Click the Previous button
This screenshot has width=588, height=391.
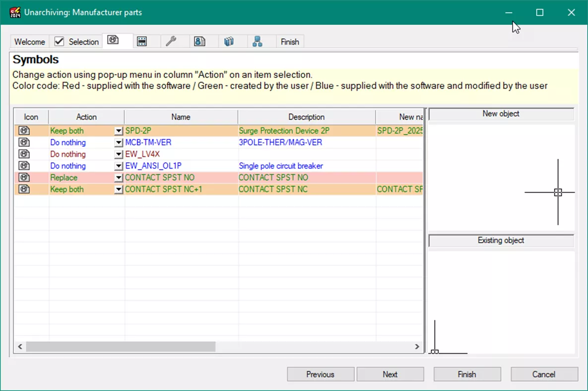[x=320, y=374]
